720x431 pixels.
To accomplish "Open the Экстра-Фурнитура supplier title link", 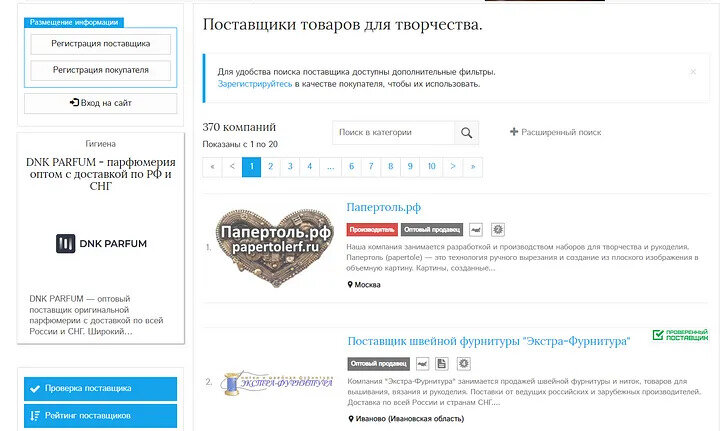I will [x=489, y=341].
